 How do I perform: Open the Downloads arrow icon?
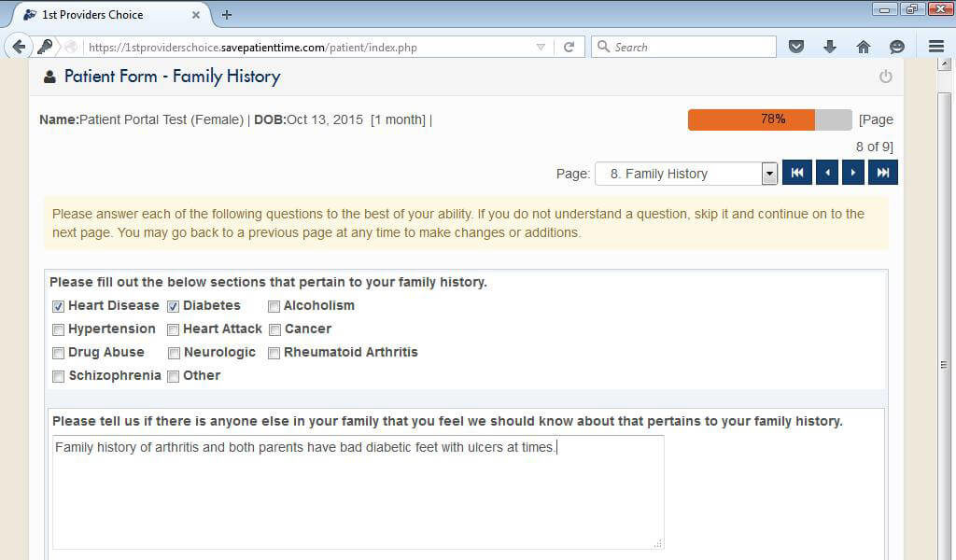829,47
